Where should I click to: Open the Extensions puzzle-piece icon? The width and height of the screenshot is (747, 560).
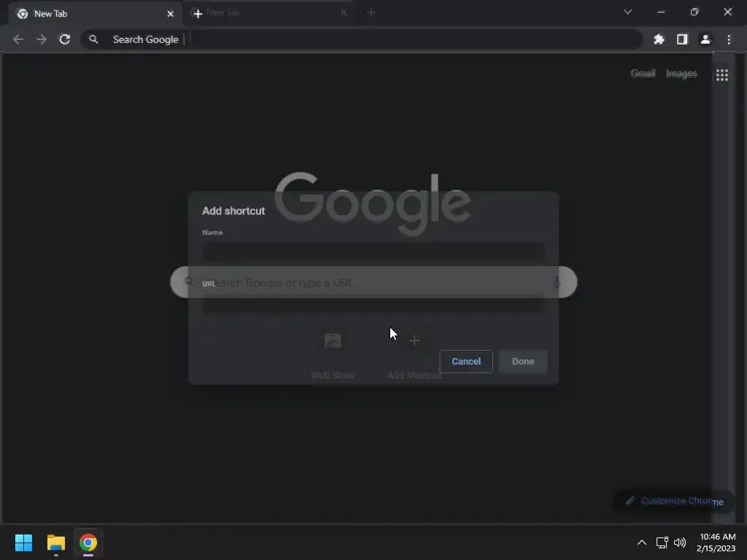click(x=659, y=39)
